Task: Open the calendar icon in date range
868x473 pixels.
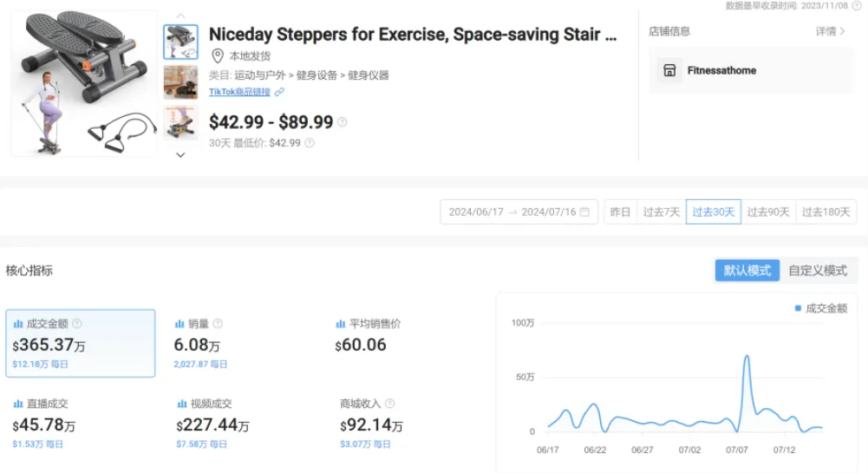Action: pyautogui.click(x=584, y=211)
